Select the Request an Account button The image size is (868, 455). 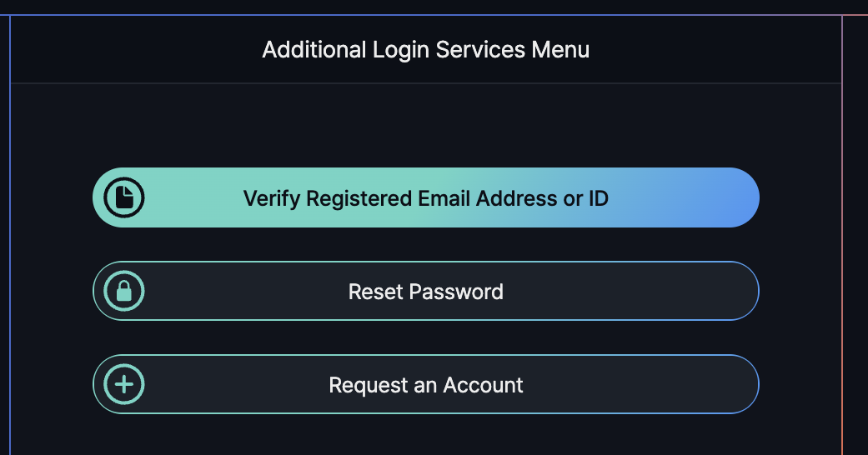[x=425, y=384]
